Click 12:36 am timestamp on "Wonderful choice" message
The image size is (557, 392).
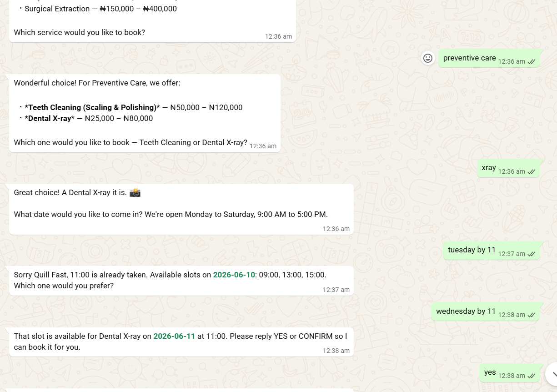(263, 146)
